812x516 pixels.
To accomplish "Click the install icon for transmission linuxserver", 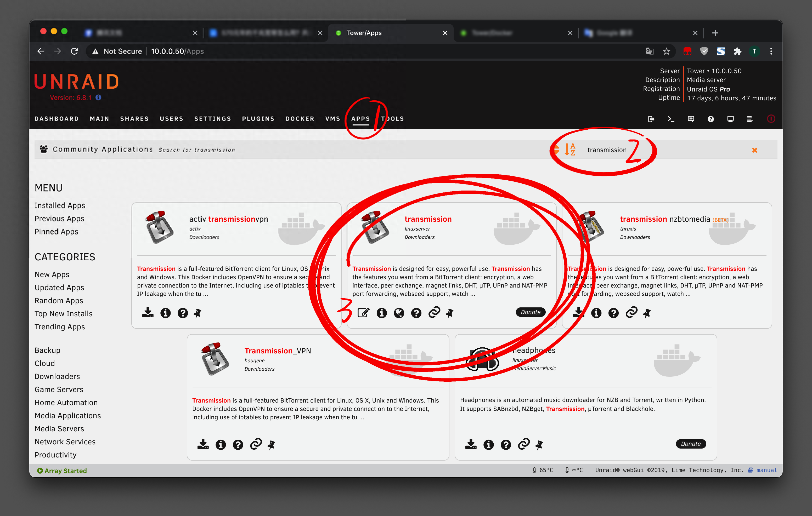I will coord(364,313).
